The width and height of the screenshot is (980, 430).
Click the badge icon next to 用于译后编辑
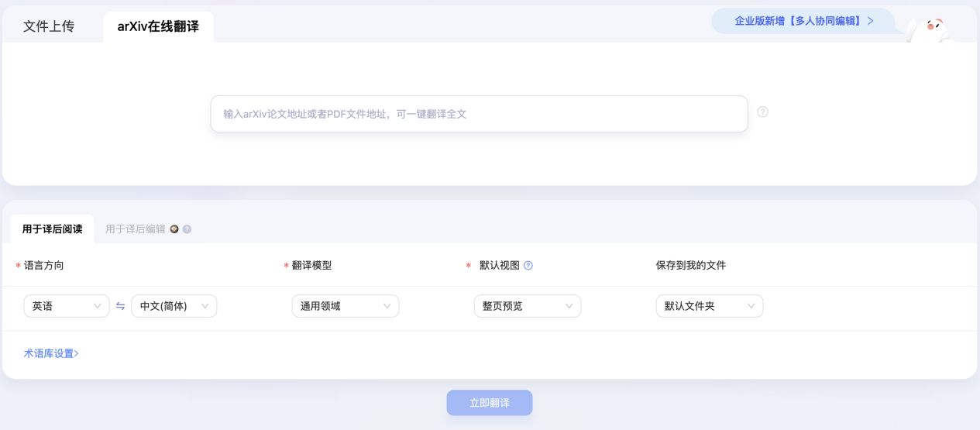[x=174, y=229]
